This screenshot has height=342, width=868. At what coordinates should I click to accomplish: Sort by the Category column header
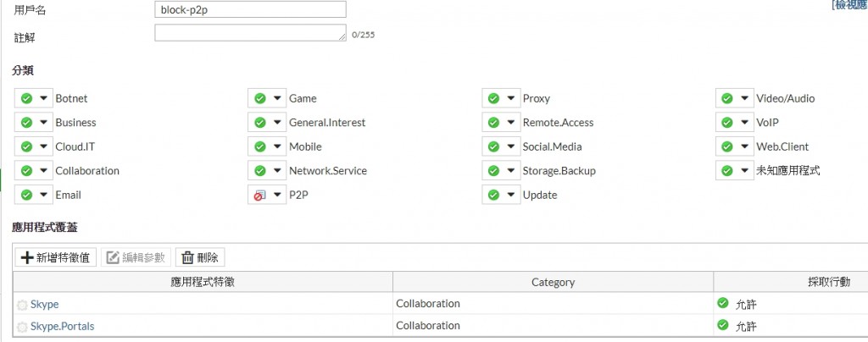[x=553, y=282]
